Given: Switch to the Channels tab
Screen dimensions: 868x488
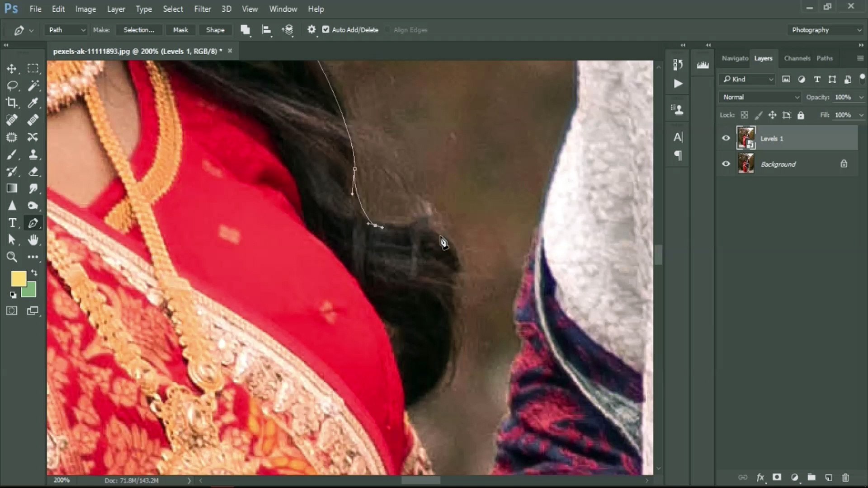Looking at the screenshot, I should pos(797,58).
